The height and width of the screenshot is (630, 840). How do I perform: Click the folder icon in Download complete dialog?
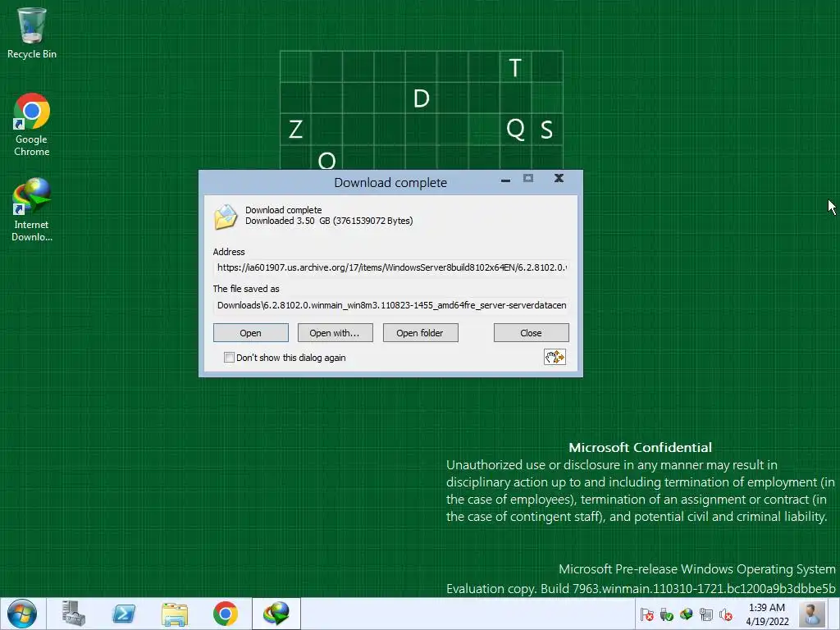pos(226,217)
